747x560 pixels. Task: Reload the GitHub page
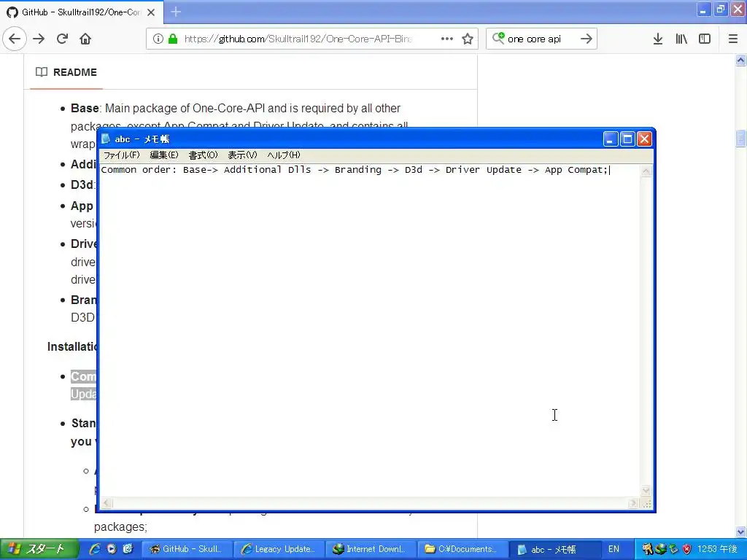62,39
